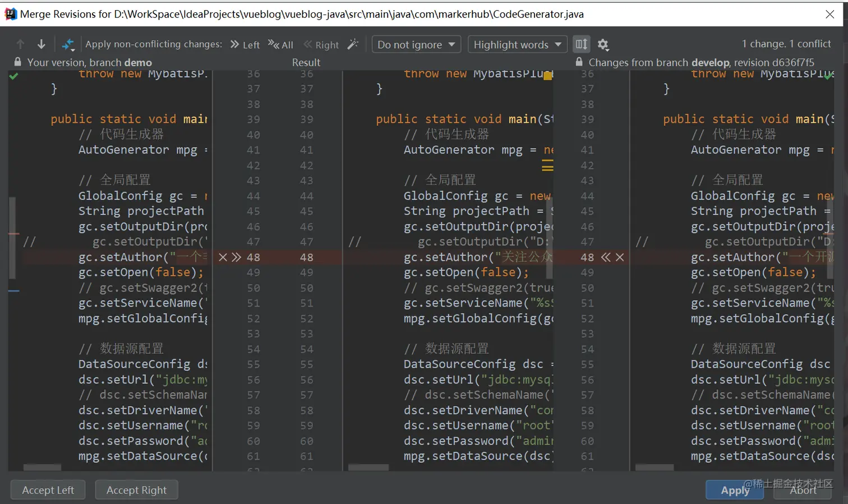Apply the merge result
Image resolution: width=848 pixels, height=504 pixels.
coord(735,490)
